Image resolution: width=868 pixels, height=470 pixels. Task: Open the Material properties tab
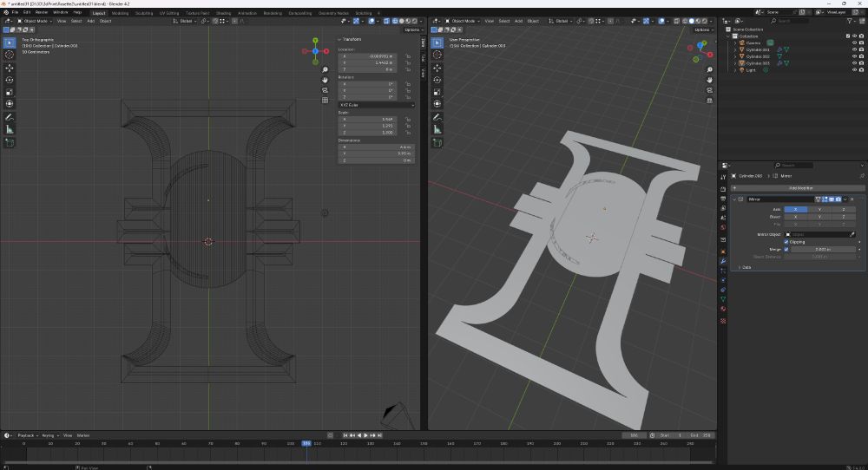[723, 309]
